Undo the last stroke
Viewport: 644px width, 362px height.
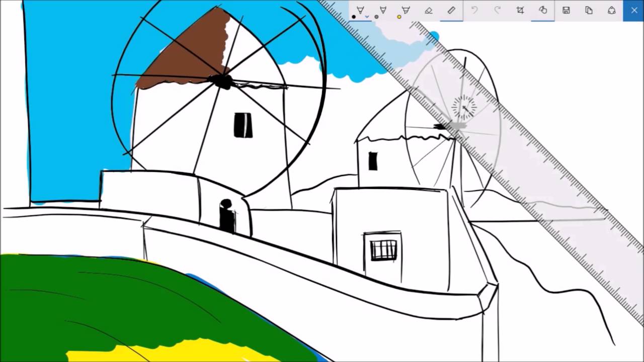(x=474, y=11)
